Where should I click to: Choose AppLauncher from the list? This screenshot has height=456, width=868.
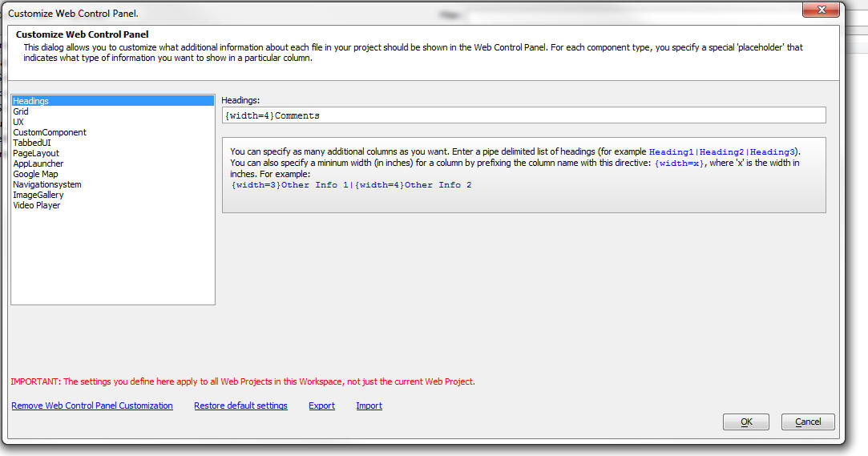pyautogui.click(x=112, y=163)
